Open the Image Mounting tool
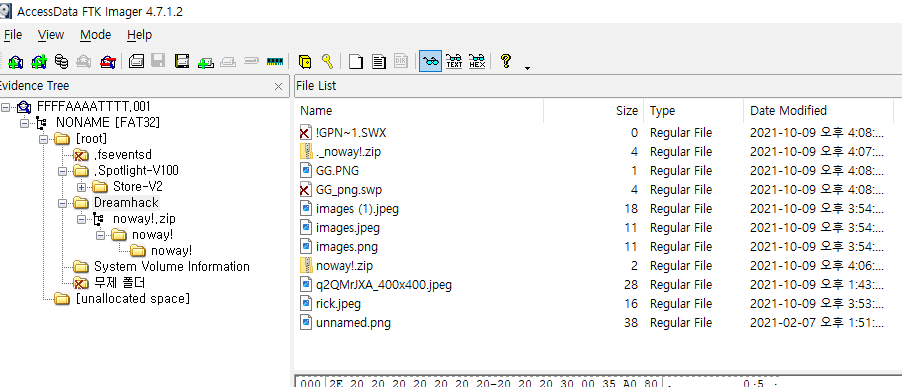Viewport: 902px width, 387px height. point(61,61)
